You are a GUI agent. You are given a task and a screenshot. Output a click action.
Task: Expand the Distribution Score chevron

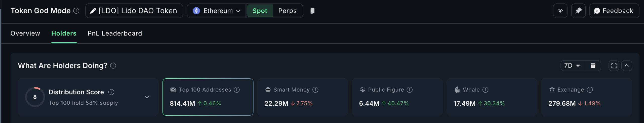pos(147,97)
